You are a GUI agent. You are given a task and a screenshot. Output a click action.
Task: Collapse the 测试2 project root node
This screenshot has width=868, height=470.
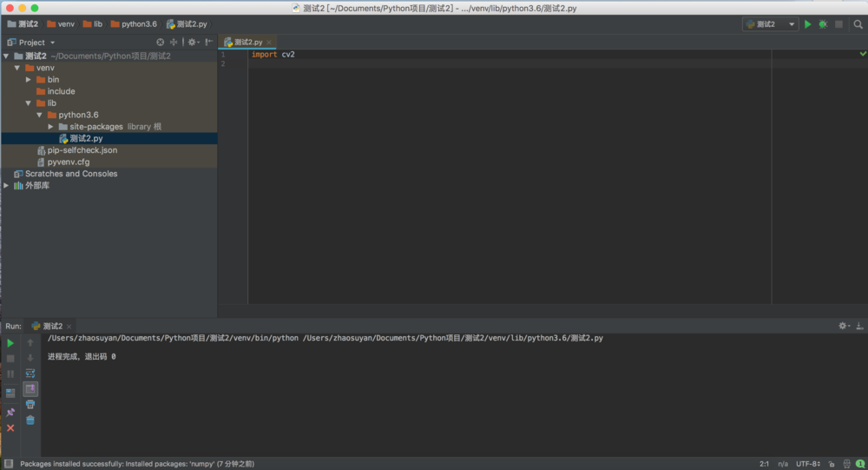click(x=6, y=56)
